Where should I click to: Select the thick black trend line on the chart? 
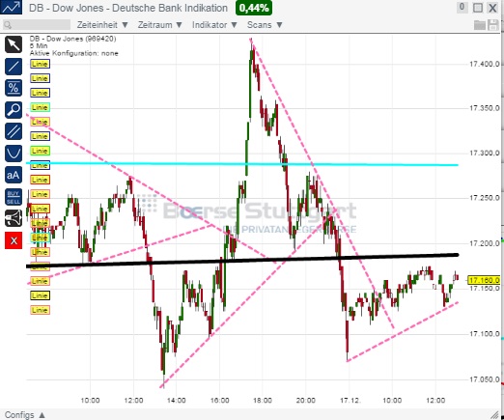(242, 261)
